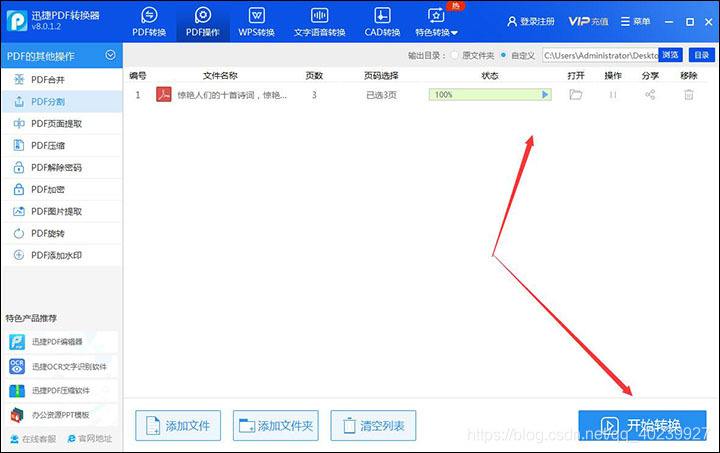Click the 目录 button
This screenshot has height=453, width=720.
[701, 55]
